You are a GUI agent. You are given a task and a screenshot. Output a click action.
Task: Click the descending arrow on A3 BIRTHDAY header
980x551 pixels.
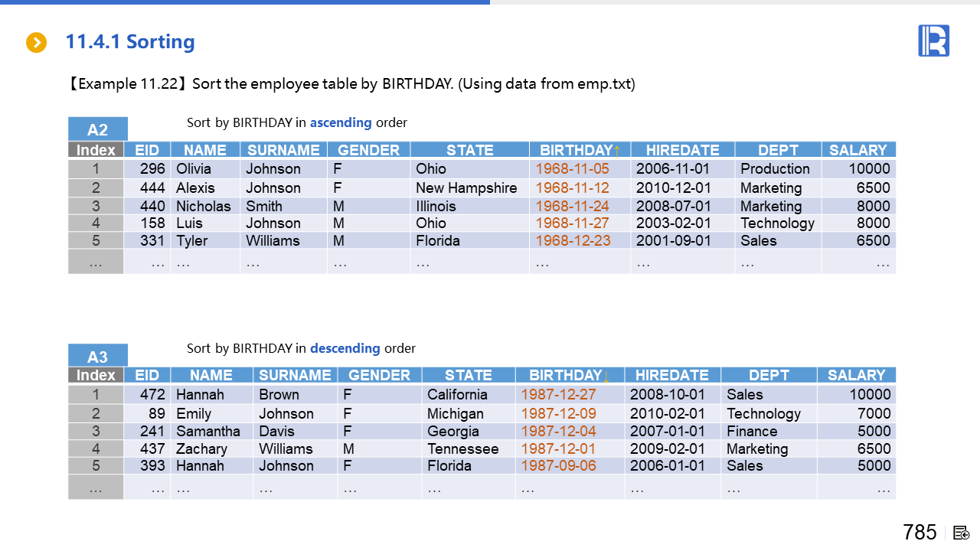606,376
